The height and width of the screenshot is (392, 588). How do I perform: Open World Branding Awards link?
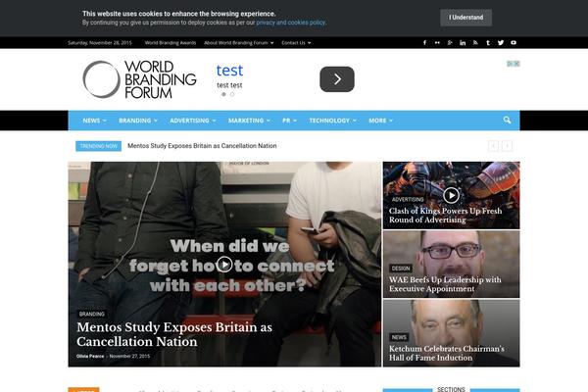click(x=171, y=43)
